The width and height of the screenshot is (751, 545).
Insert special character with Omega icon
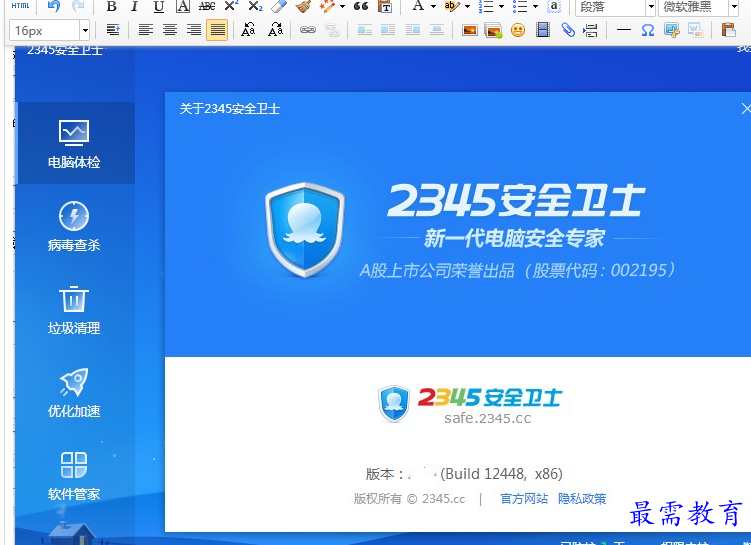(x=648, y=30)
